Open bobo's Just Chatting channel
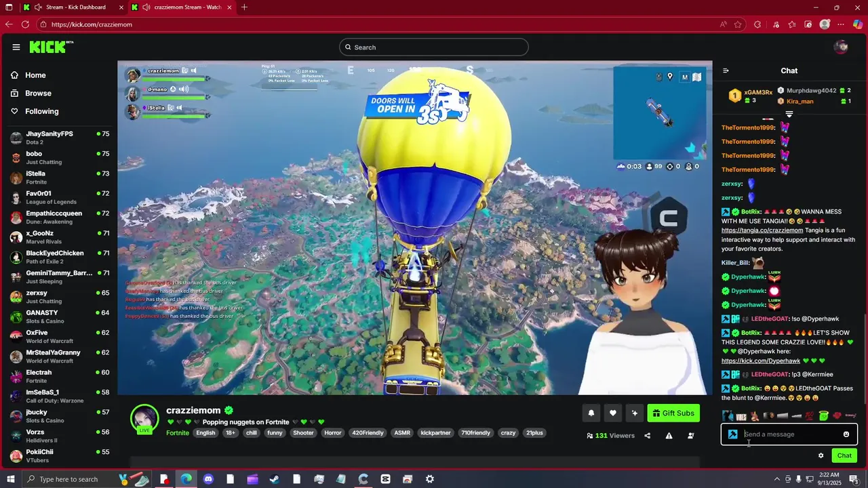This screenshot has width=868, height=488. click(x=59, y=157)
